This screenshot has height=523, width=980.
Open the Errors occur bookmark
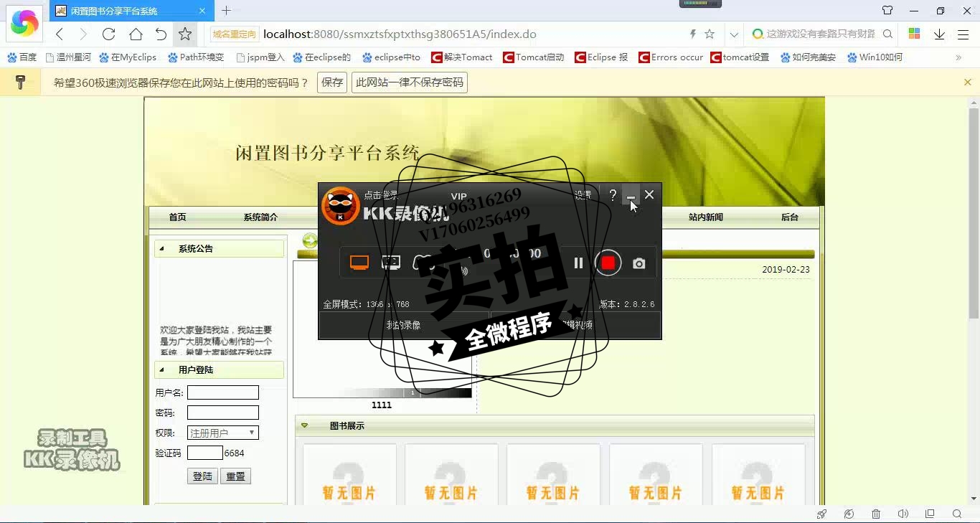click(671, 57)
